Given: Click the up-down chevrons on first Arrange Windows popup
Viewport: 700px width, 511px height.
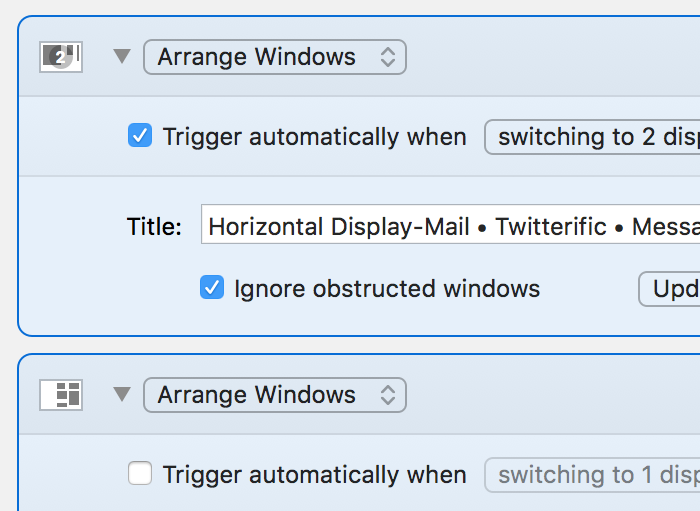Looking at the screenshot, I should tap(388, 57).
